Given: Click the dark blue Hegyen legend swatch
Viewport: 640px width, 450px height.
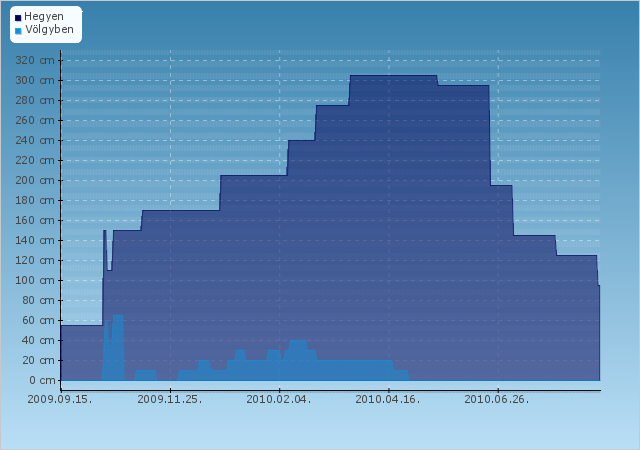Looking at the screenshot, I should (x=18, y=18).
